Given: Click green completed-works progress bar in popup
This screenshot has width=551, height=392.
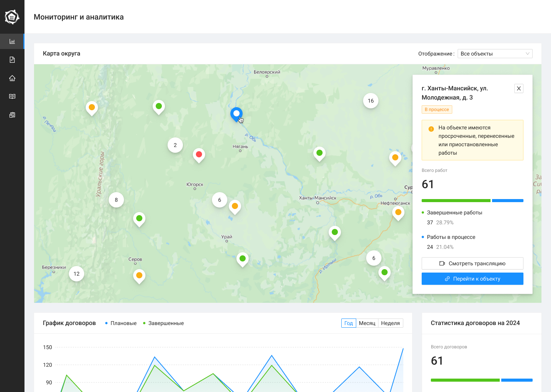Looking at the screenshot, I should [x=456, y=201].
